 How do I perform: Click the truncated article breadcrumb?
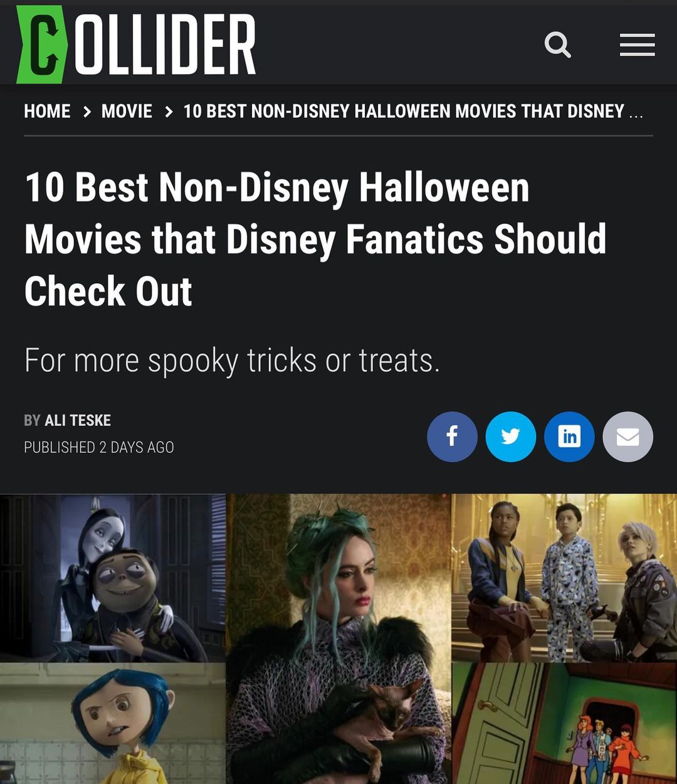tap(413, 112)
